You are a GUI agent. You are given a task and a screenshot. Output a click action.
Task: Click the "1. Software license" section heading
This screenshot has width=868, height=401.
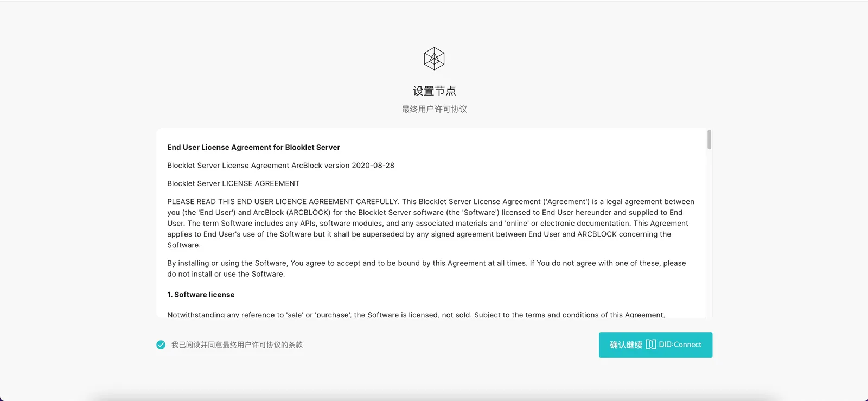pos(201,295)
